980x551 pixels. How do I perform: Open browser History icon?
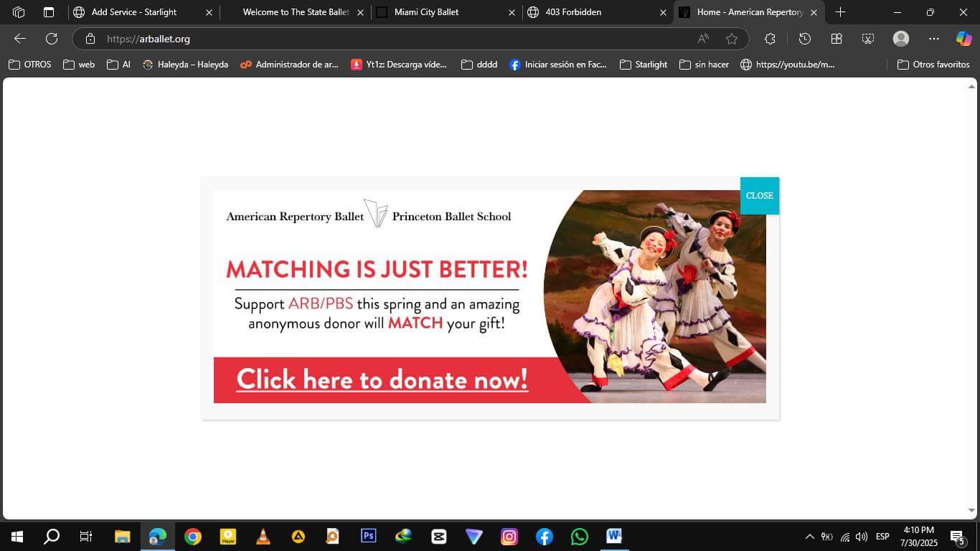pos(804,39)
